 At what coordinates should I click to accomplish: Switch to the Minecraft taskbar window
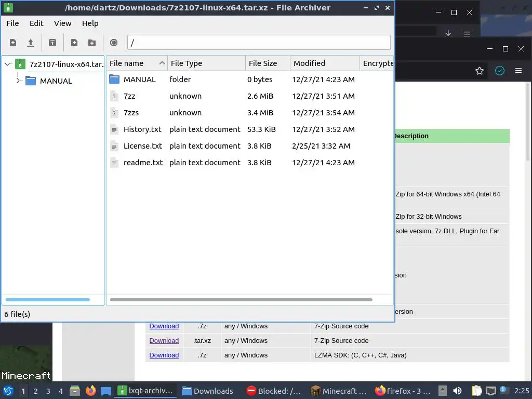[339, 391]
